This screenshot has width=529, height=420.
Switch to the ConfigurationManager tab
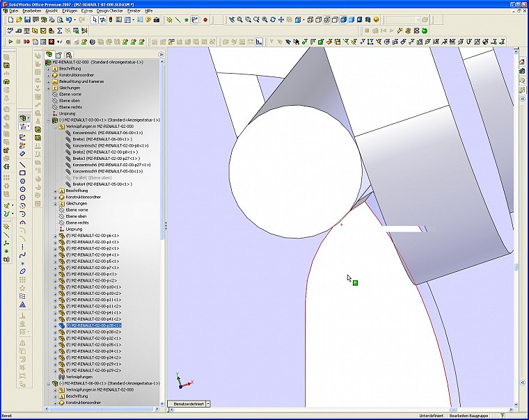click(69, 55)
